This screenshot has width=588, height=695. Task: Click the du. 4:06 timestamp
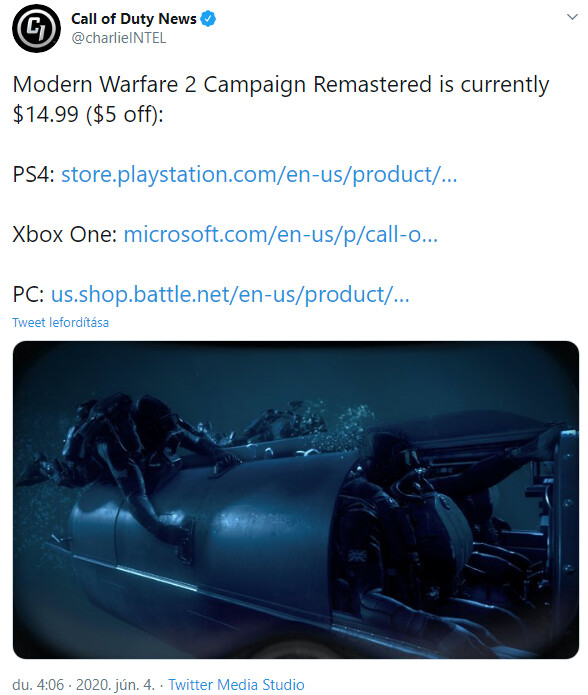38,684
